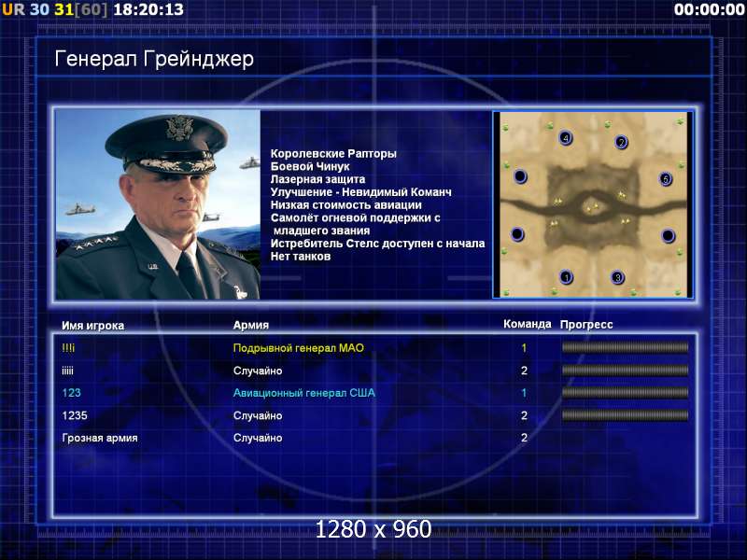Click start position marker 4 on map

coord(566,138)
